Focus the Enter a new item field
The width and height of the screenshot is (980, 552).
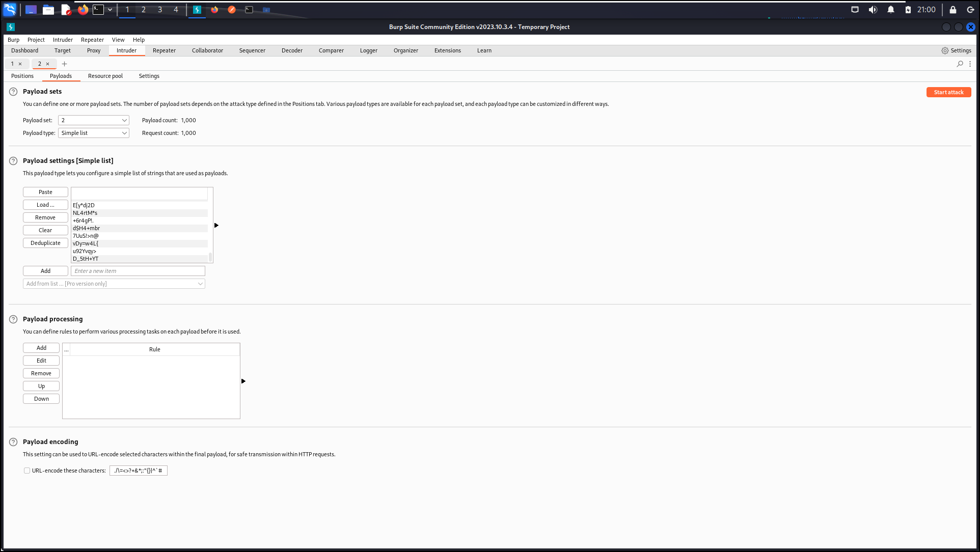tap(138, 271)
